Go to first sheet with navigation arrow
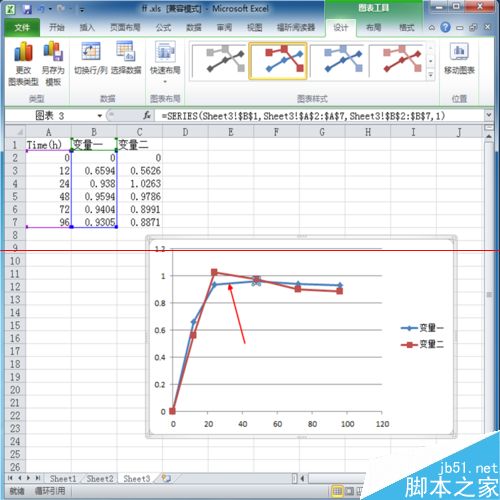 (10, 478)
